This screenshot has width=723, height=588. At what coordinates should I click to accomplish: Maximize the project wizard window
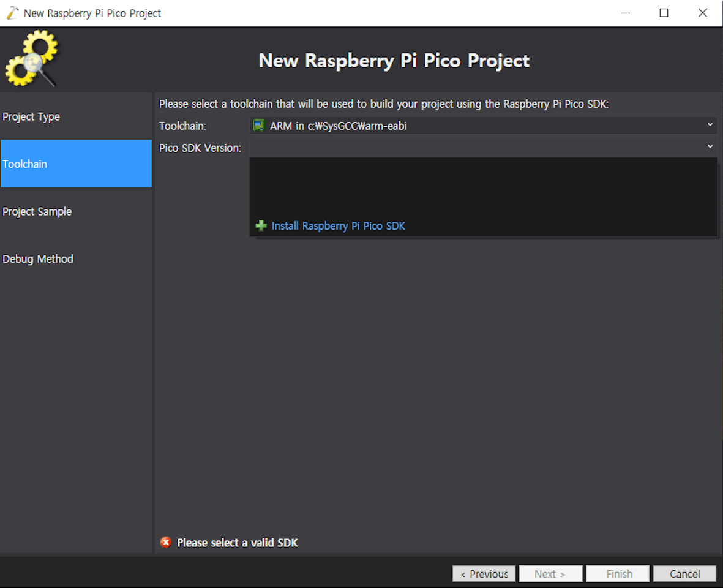pos(664,13)
